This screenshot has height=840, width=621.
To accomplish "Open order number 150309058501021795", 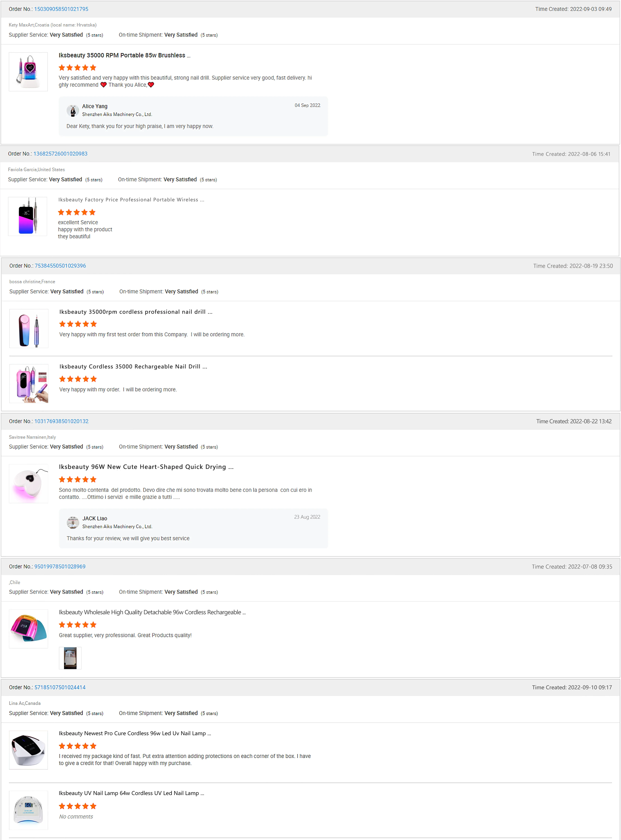I will 61,9.
